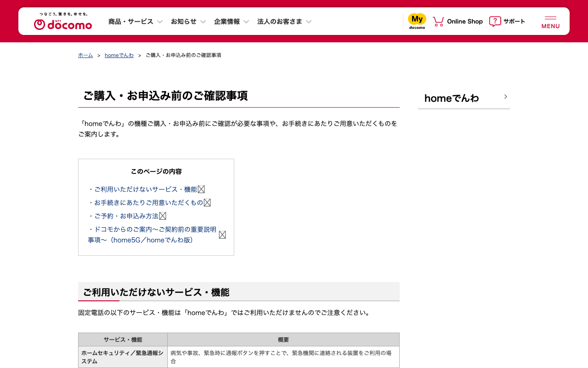Open the homeでんわ sidebar link
Image resolution: width=588 pixels, height=368 pixels.
click(x=464, y=98)
